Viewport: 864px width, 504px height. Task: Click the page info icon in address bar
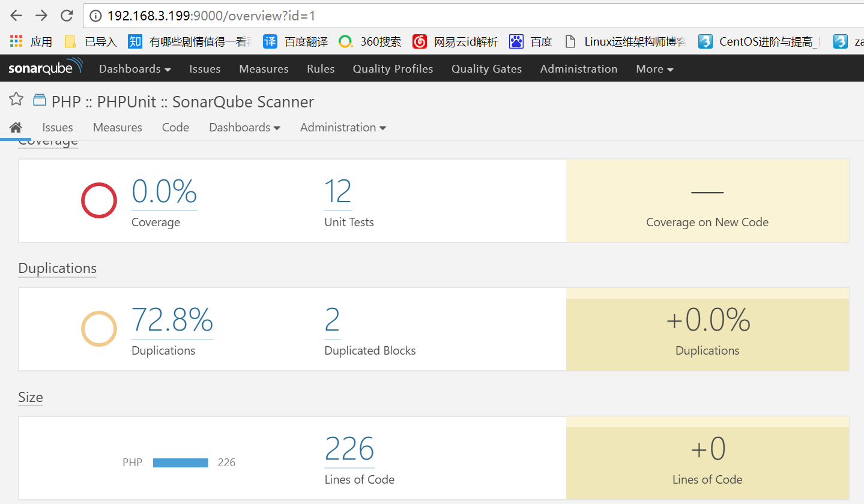(x=96, y=16)
